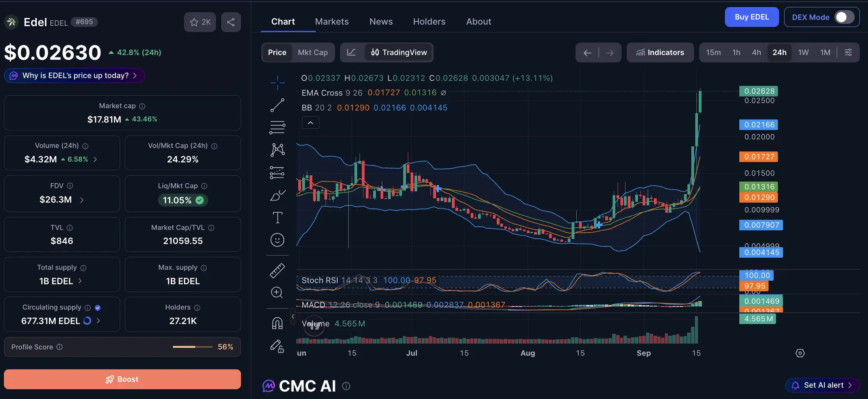Click the CMC AI info icon

pos(346,386)
